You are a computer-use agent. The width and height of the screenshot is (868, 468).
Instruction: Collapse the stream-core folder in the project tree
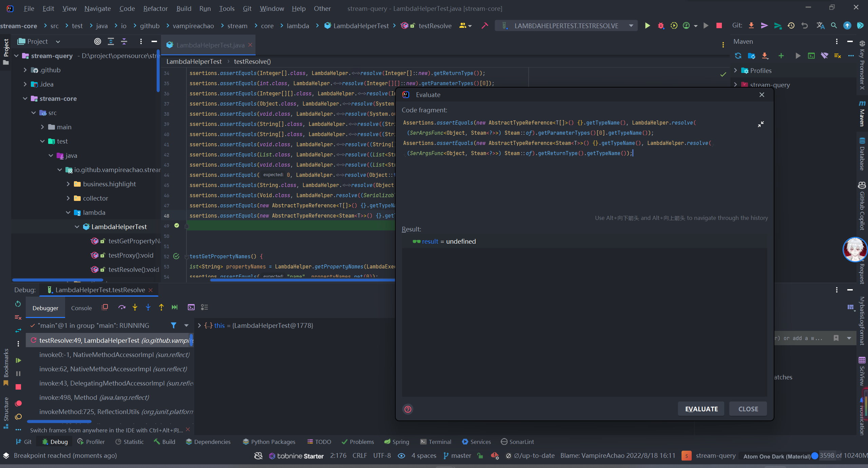25,98
